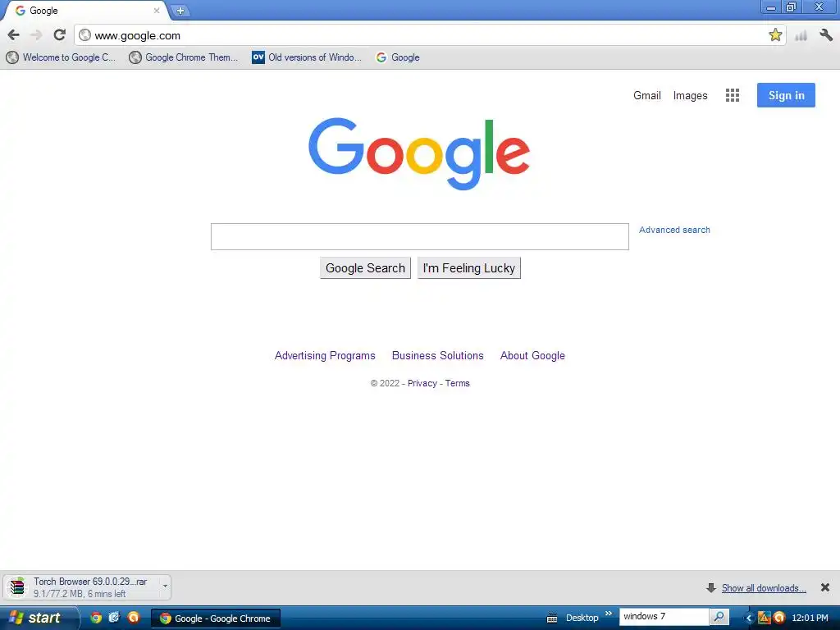The height and width of the screenshot is (630, 840).
Task: Click the orange tray icon near clock
Action: 779,618
